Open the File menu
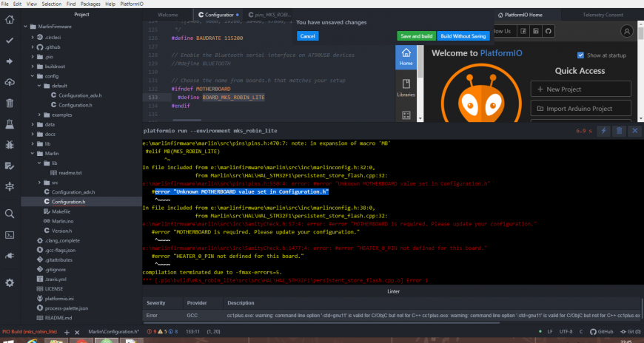 click(x=5, y=4)
